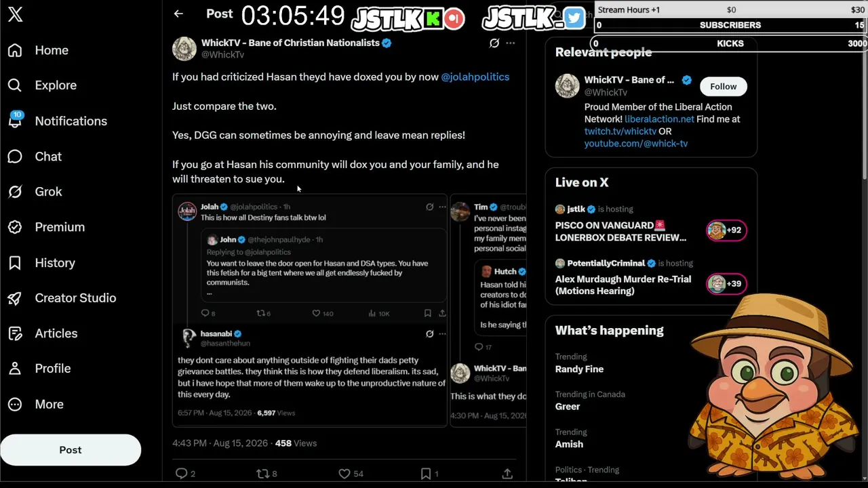
Task: Open more options on Jolah's quoted tweet
Action: [442, 207]
